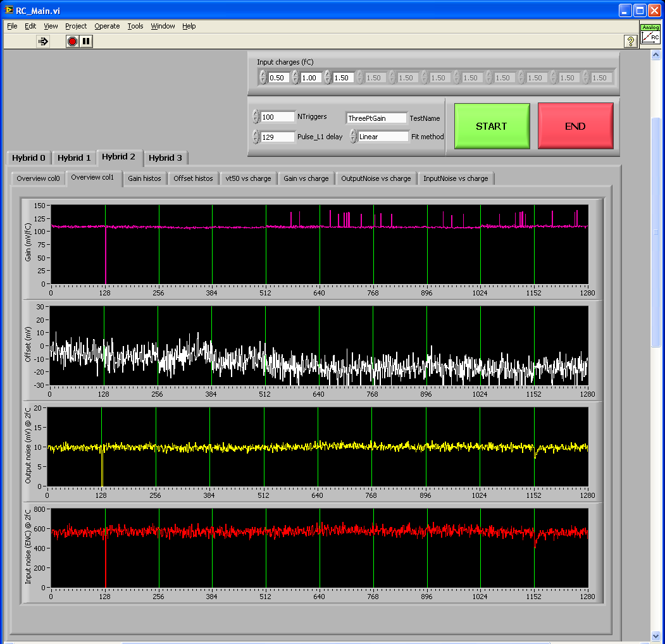Image resolution: width=665 pixels, height=644 pixels.
Task: Click the vertical scrollbar thumb
Action: pyautogui.click(x=656, y=231)
